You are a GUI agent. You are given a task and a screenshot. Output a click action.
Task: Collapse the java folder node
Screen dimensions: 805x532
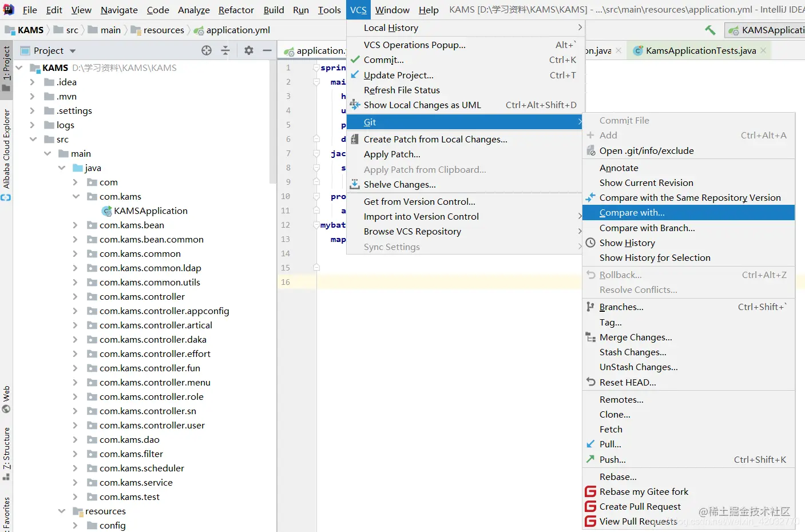coord(62,168)
